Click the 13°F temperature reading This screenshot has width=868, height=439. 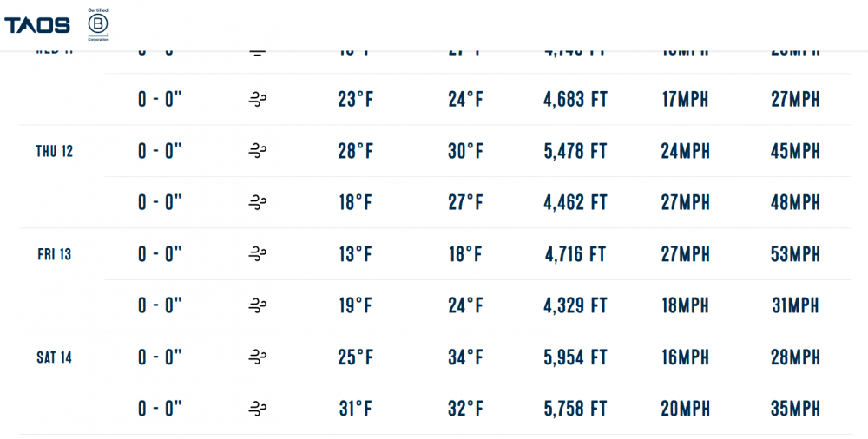[355, 254]
